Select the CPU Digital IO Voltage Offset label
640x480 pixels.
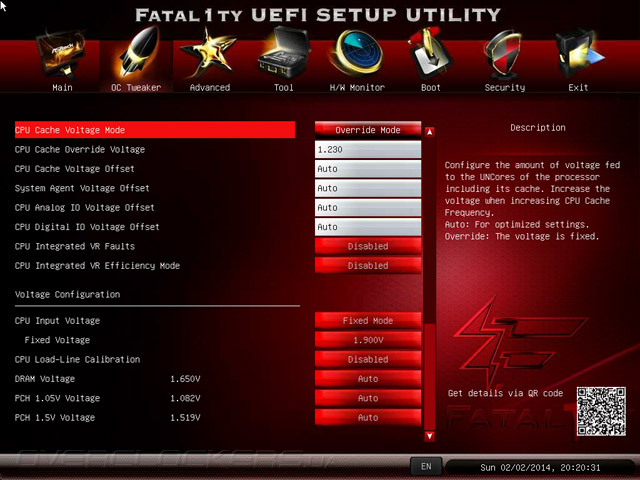(87, 227)
